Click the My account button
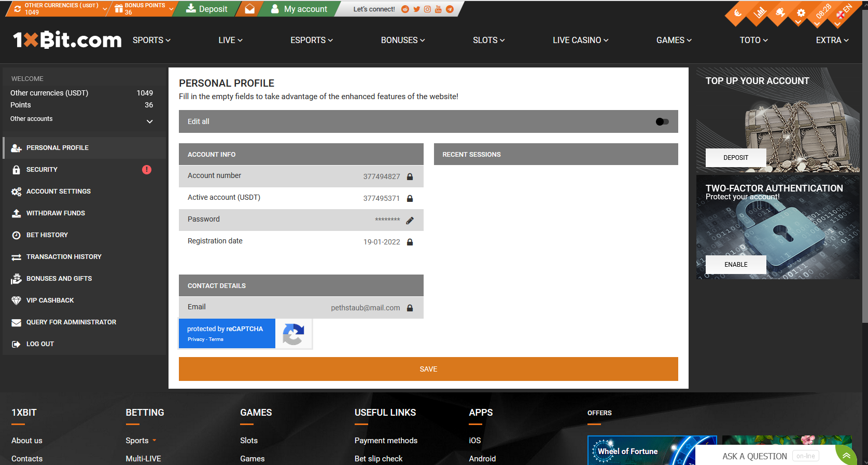This screenshot has height=465, width=868. click(299, 9)
